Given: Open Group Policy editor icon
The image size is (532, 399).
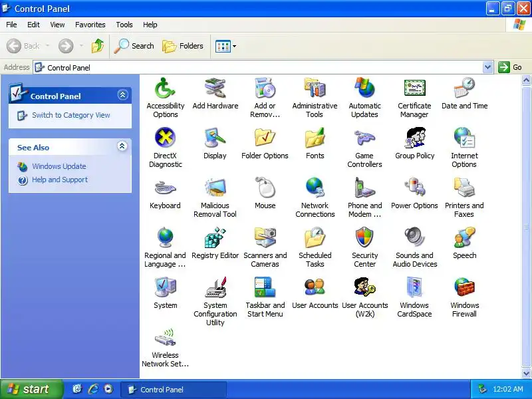Looking at the screenshot, I should coord(414,138).
